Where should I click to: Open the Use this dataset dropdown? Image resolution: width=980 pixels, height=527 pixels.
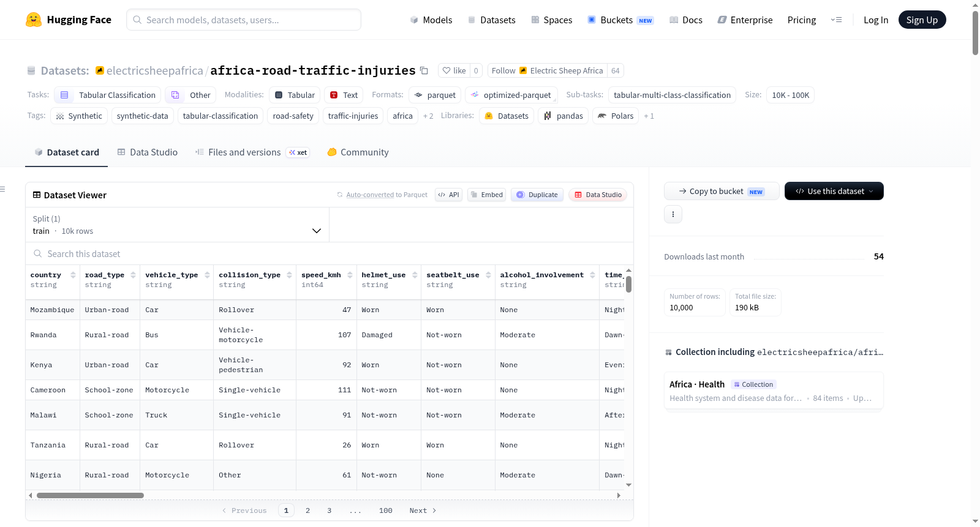[834, 191]
